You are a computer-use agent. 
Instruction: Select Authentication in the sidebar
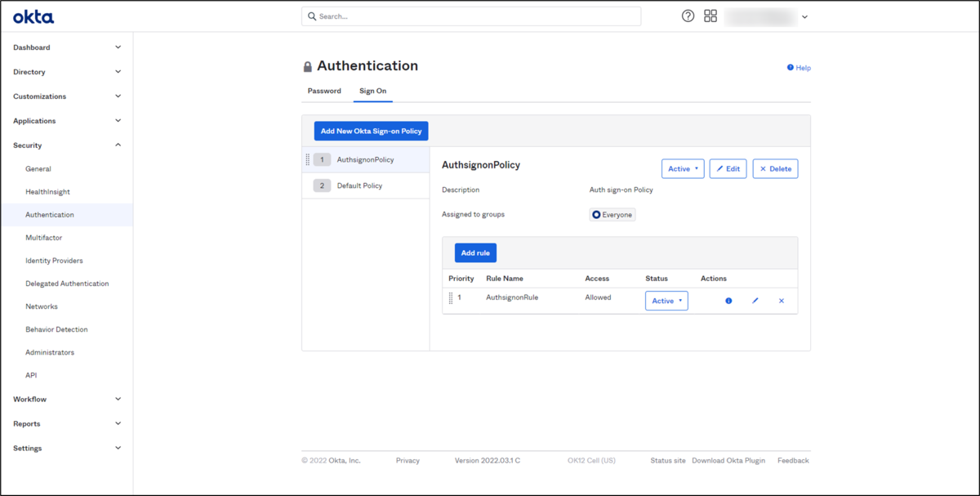pos(50,215)
